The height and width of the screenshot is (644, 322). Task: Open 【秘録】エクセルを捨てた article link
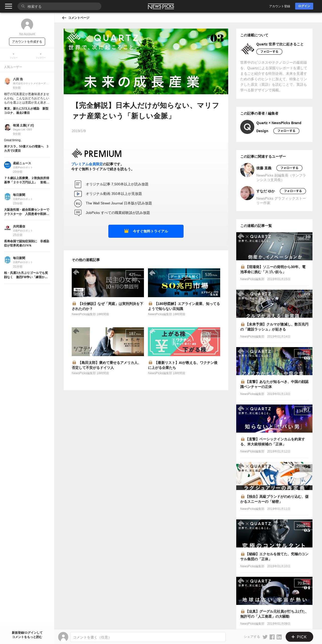(x=274, y=556)
